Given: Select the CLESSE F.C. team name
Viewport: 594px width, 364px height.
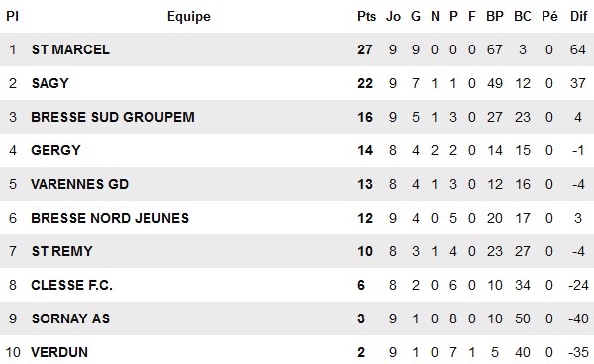Looking at the screenshot, I should pos(71,285).
